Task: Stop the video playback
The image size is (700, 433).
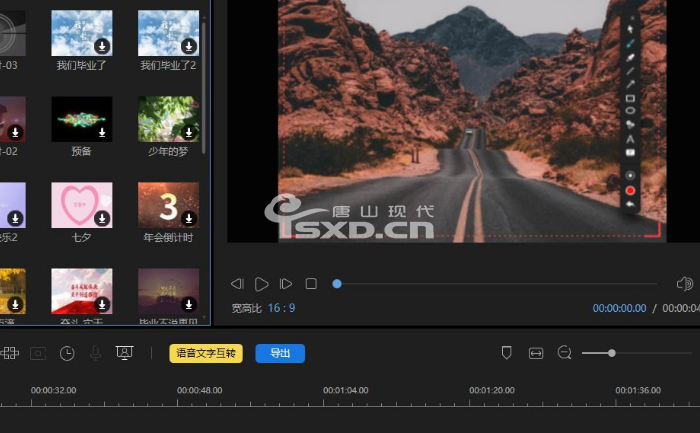Action: click(311, 283)
